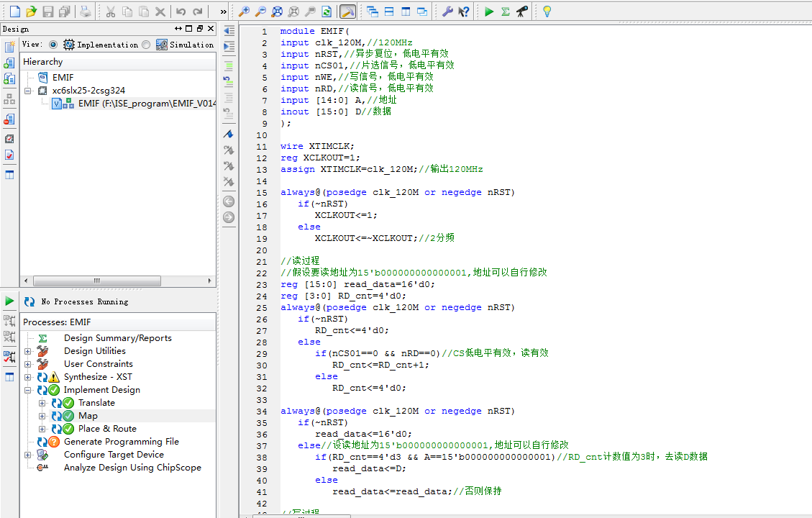812x518 pixels.
Task: Show more toolbar buttons via chevron
Action: point(223,12)
